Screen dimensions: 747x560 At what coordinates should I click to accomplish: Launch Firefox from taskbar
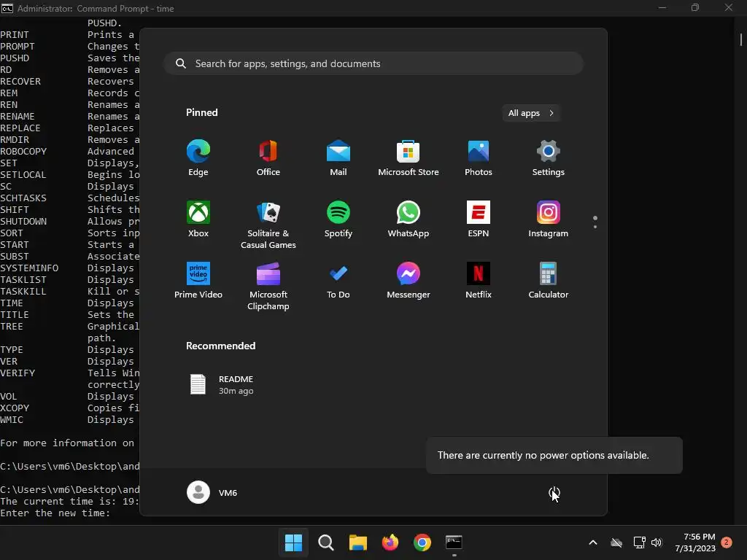[390, 542]
